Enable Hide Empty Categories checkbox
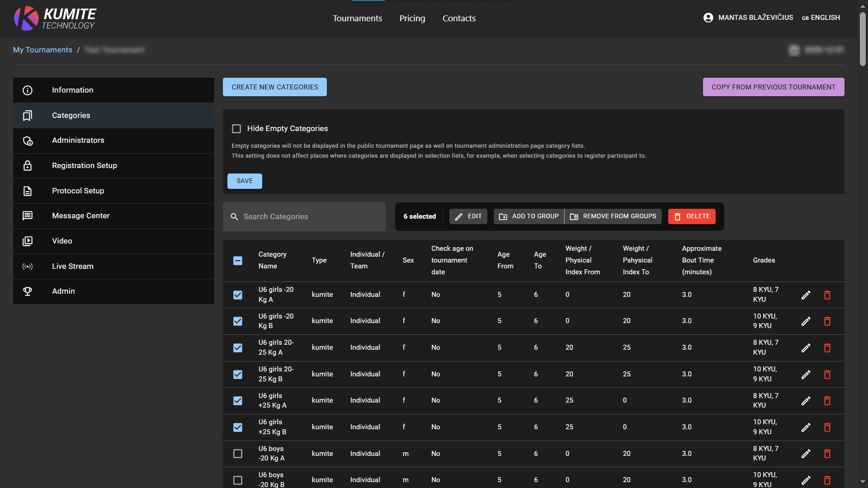The image size is (868, 488). (x=236, y=129)
